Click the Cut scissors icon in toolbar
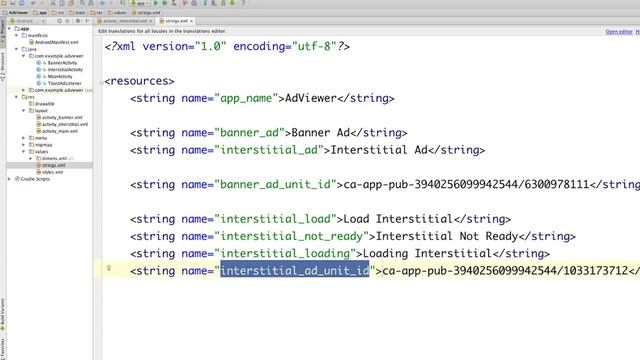 (x=53, y=3)
